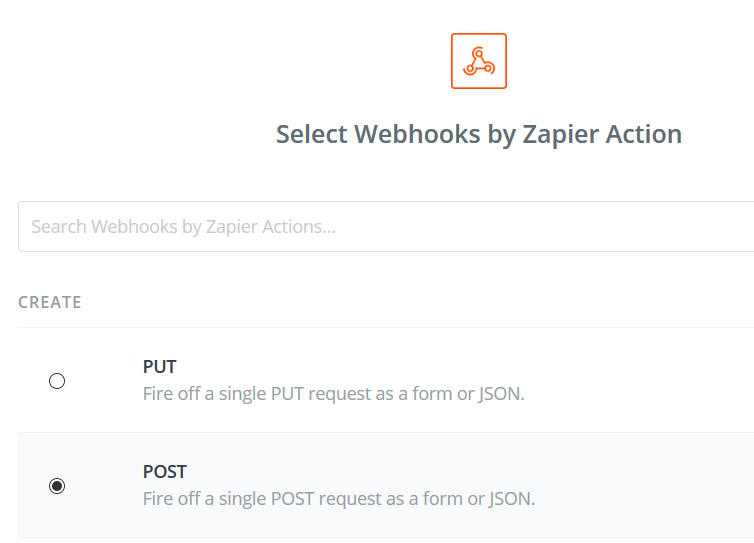Click the CREATE section header
Screen dimensions: 754x543
click(50, 302)
